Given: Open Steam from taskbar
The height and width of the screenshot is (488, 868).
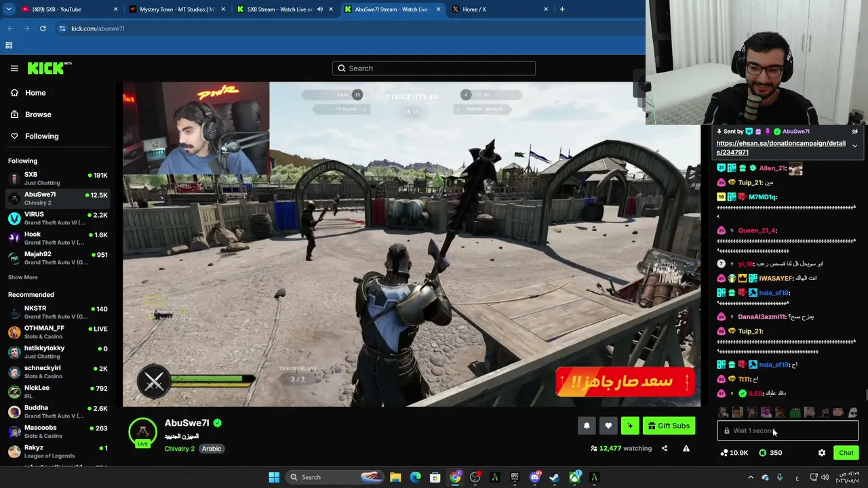Looking at the screenshot, I should [x=554, y=477].
